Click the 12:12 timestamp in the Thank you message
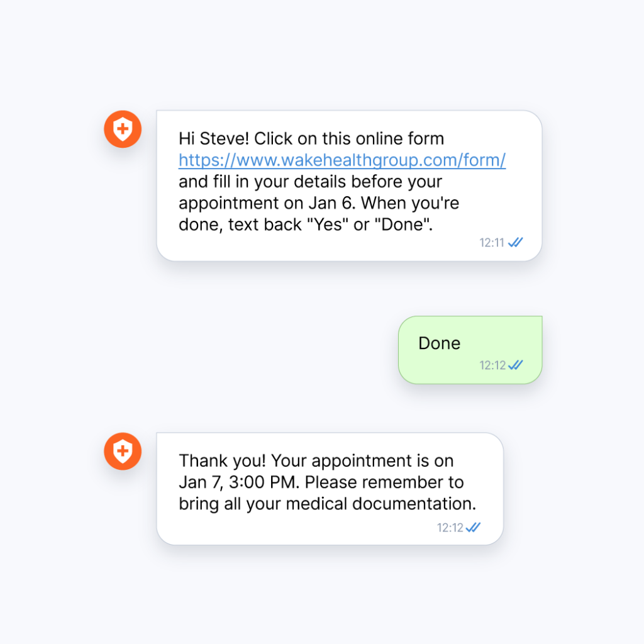This screenshot has width=644, height=644. 450,528
